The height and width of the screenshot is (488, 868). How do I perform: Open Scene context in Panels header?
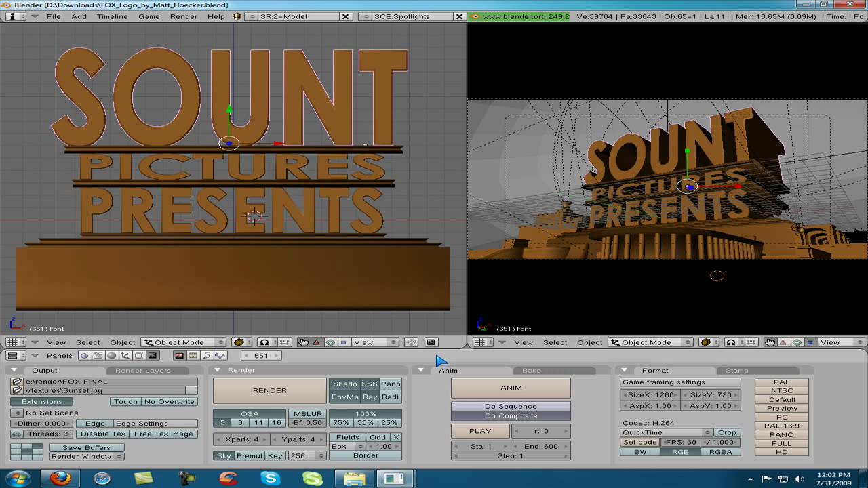[152, 355]
